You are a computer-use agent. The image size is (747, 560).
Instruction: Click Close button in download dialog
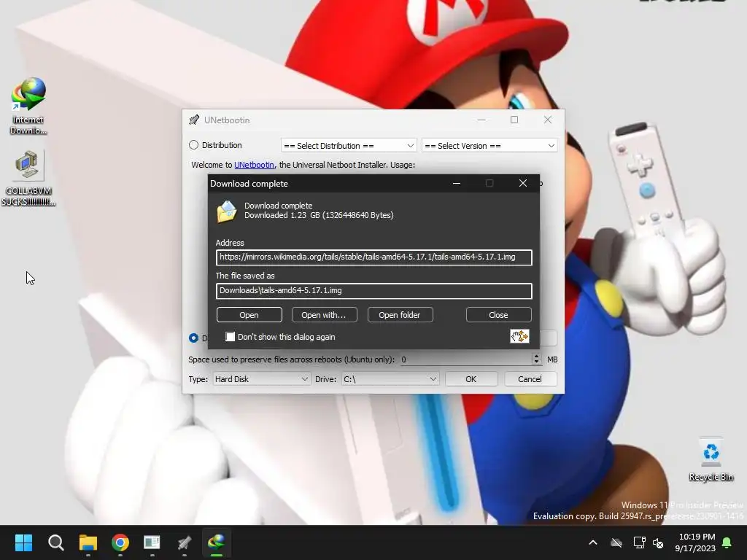498,315
